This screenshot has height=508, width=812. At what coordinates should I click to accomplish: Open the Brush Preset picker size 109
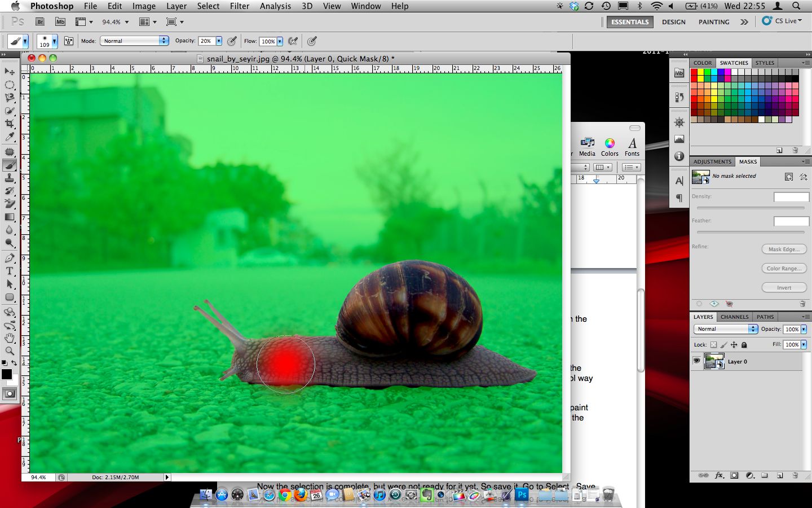(47, 41)
